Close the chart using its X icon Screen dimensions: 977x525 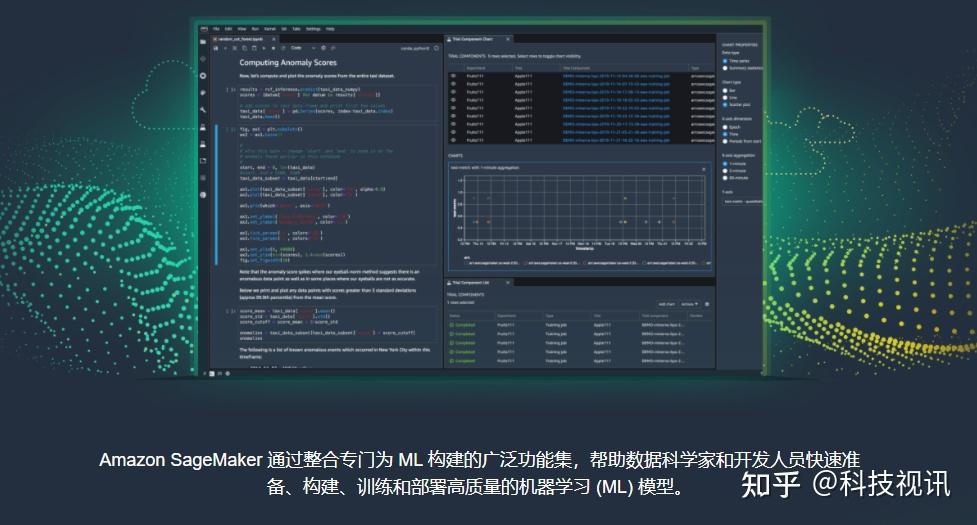point(704,169)
